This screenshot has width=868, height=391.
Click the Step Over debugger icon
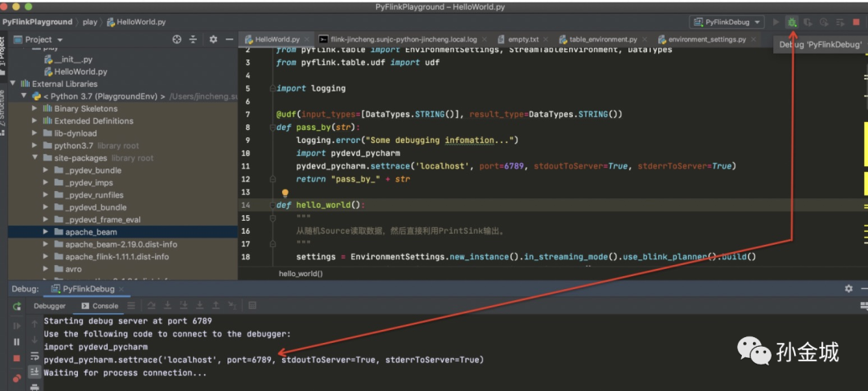(x=150, y=305)
